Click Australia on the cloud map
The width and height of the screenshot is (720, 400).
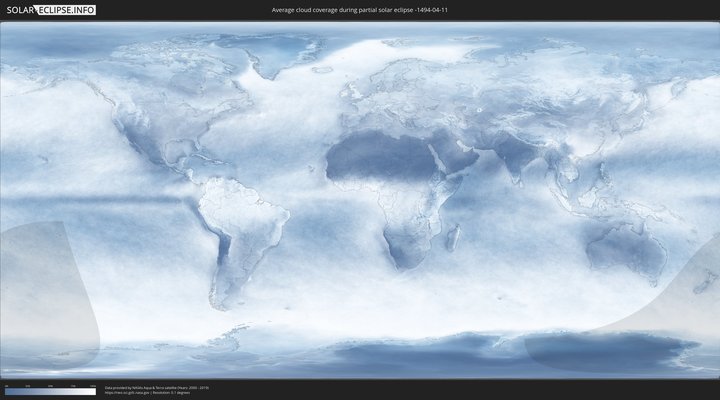point(625,245)
